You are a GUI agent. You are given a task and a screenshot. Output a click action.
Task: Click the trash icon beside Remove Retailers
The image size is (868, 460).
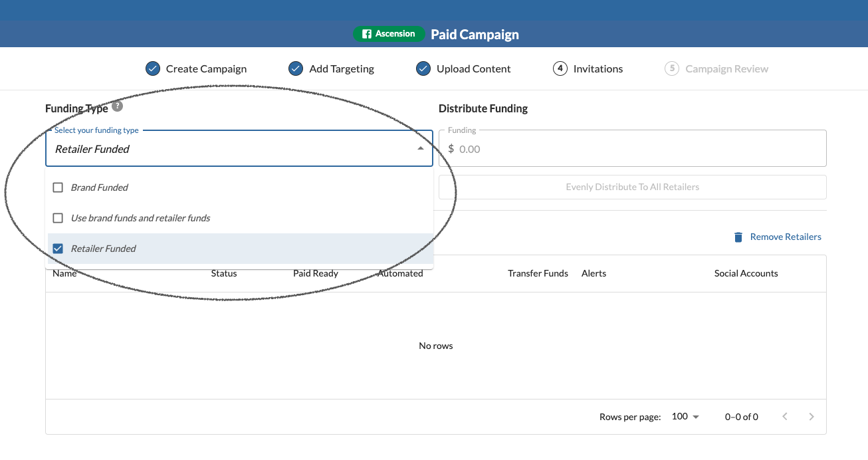(738, 237)
